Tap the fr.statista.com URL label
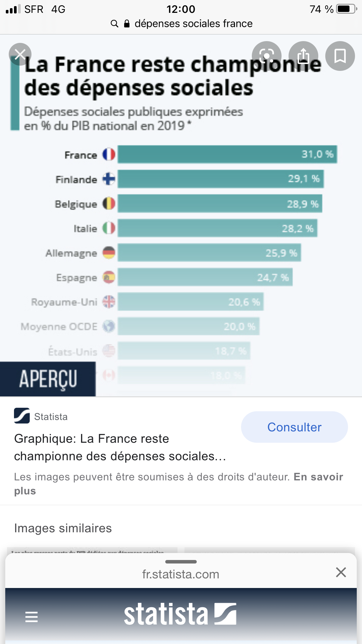This screenshot has width=362, height=644. 180,574
